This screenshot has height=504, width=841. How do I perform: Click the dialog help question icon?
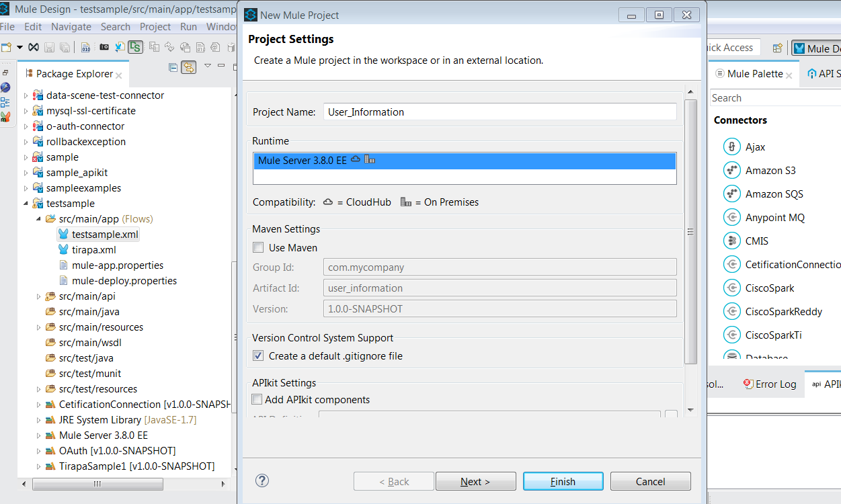[x=262, y=480]
